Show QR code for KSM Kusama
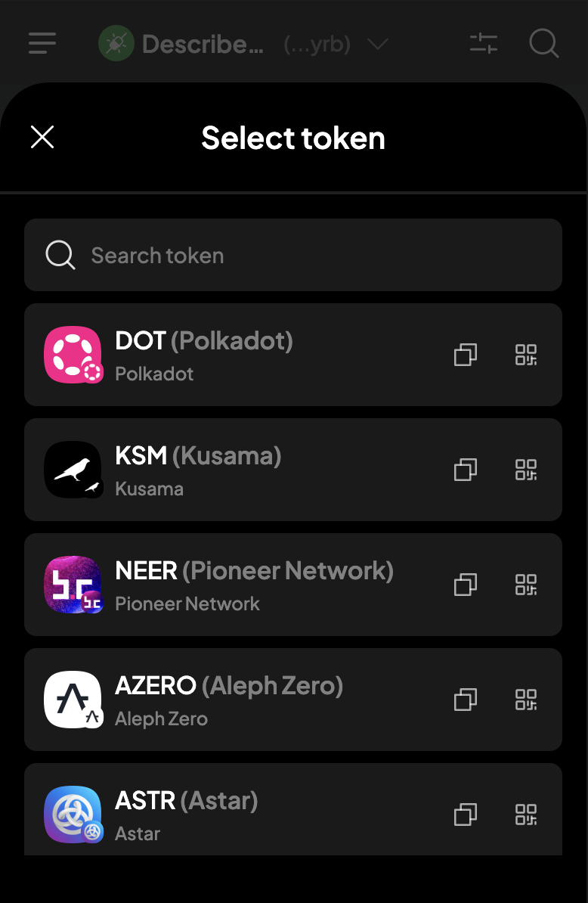 click(x=526, y=470)
